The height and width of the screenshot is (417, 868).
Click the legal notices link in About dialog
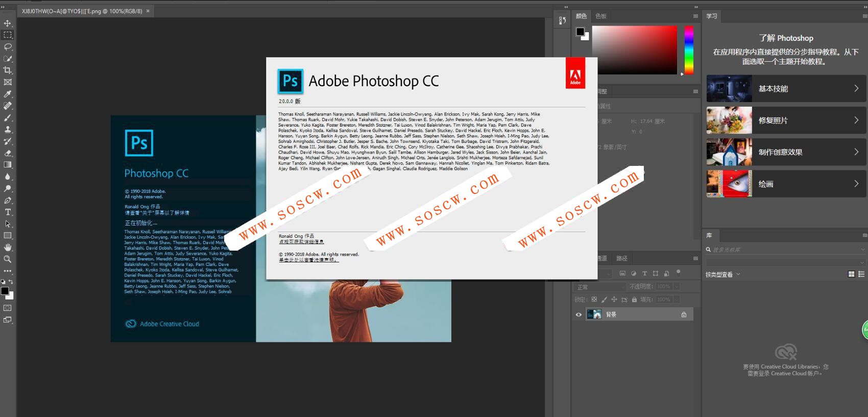(308, 260)
